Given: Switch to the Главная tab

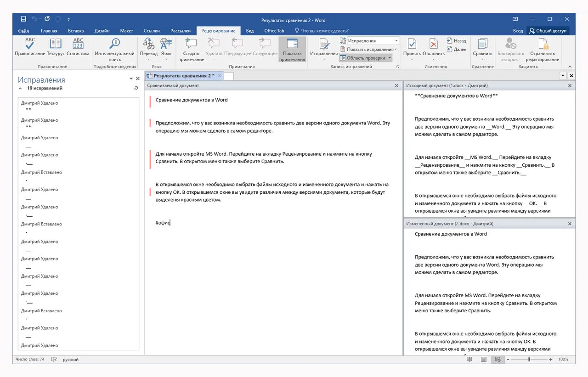Looking at the screenshot, I should click(x=49, y=31).
